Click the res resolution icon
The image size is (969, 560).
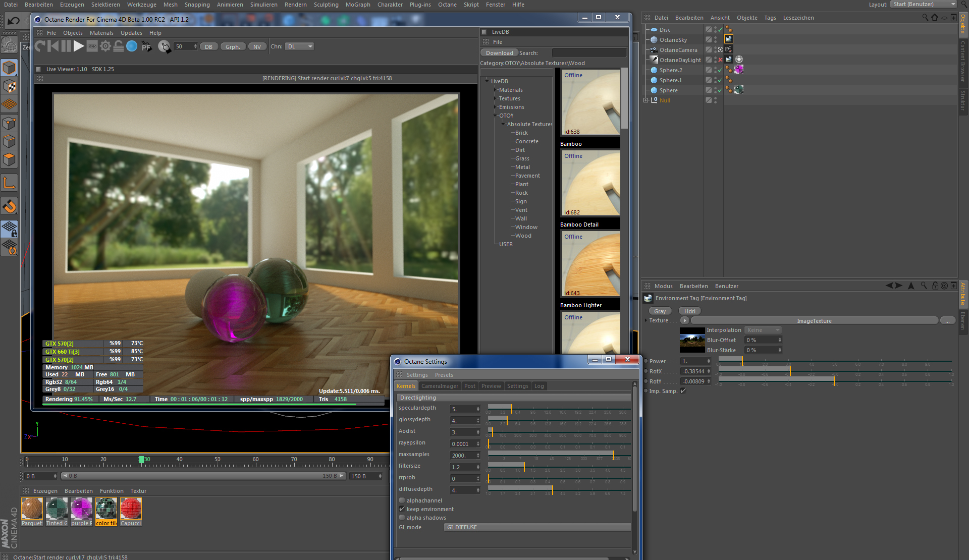(92, 46)
